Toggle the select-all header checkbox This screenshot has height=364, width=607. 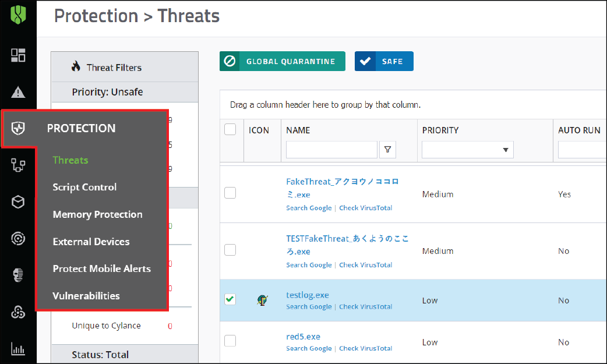(230, 129)
